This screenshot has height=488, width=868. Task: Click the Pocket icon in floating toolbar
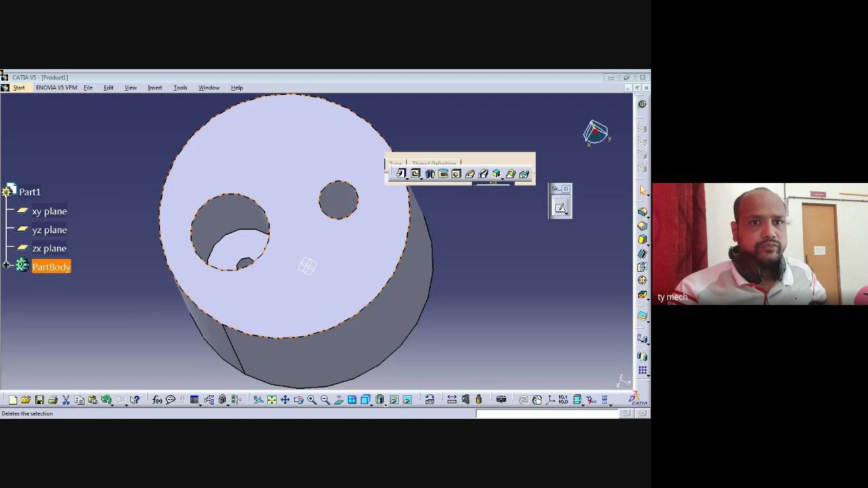click(x=416, y=174)
